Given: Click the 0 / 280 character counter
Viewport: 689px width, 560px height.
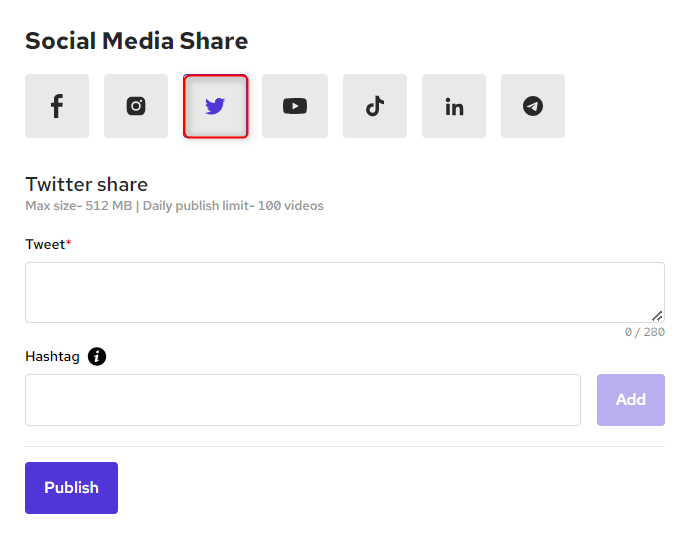Looking at the screenshot, I should [x=644, y=332].
